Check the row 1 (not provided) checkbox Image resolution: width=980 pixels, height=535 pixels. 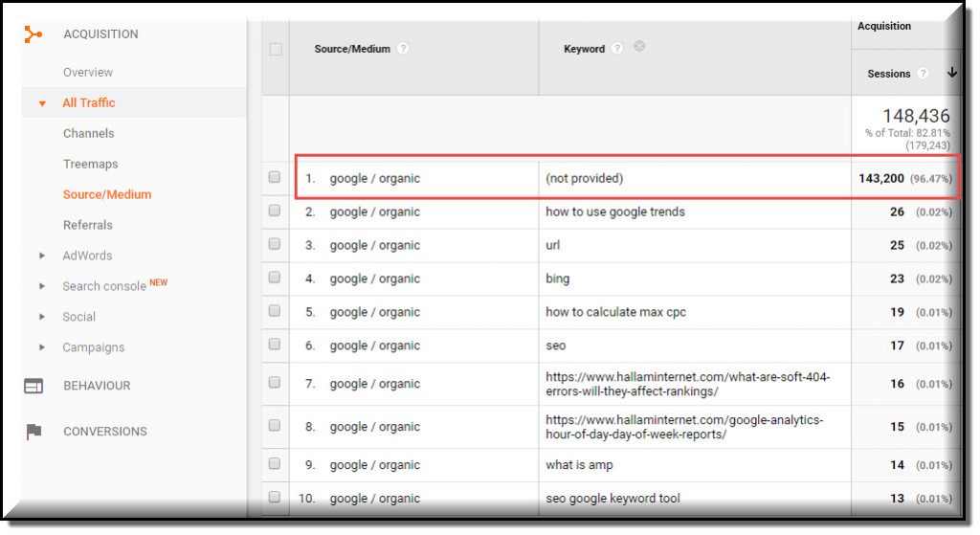pos(275,177)
